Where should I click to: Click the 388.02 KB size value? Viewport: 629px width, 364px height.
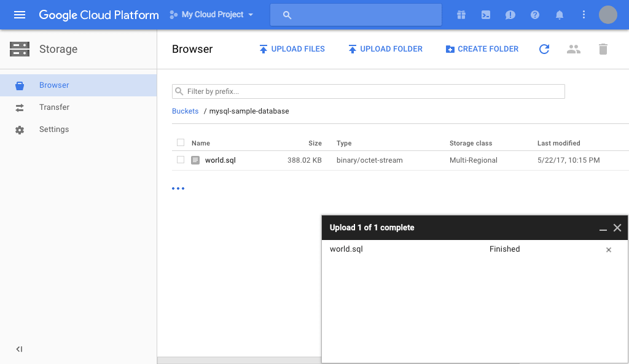click(x=305, y=160)
